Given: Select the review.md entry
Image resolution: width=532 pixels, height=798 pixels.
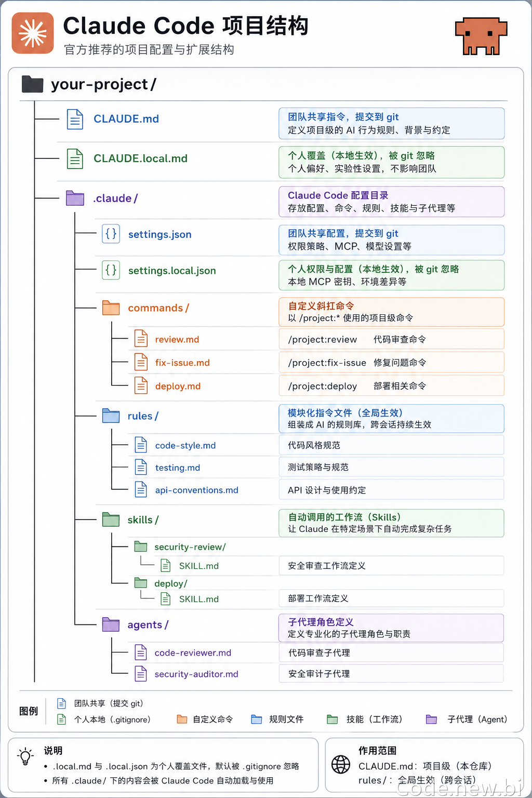Looking at the screenshot, I should (x=177, y=339).
